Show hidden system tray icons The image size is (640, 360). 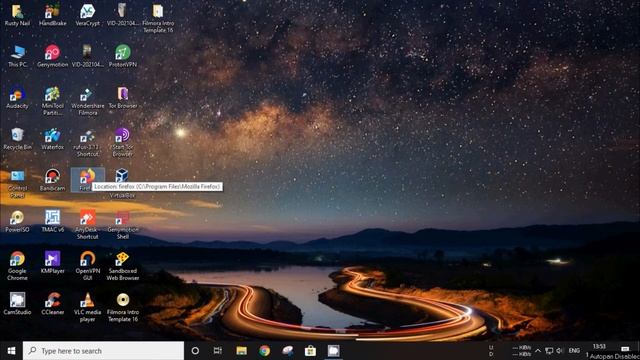[538, 351]
